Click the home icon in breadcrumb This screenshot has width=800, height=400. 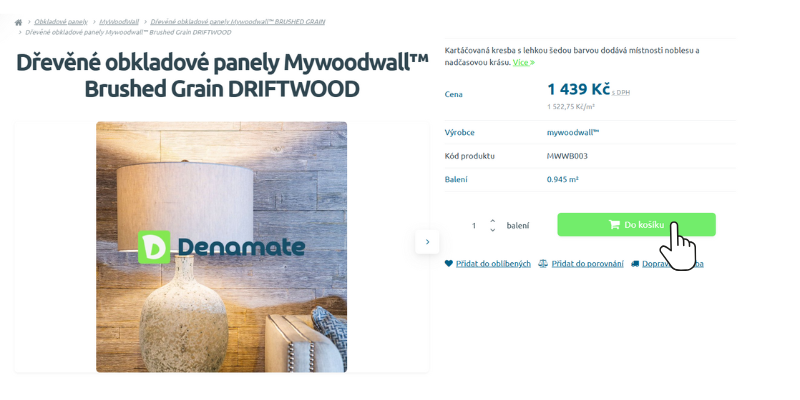pos(18,22)
